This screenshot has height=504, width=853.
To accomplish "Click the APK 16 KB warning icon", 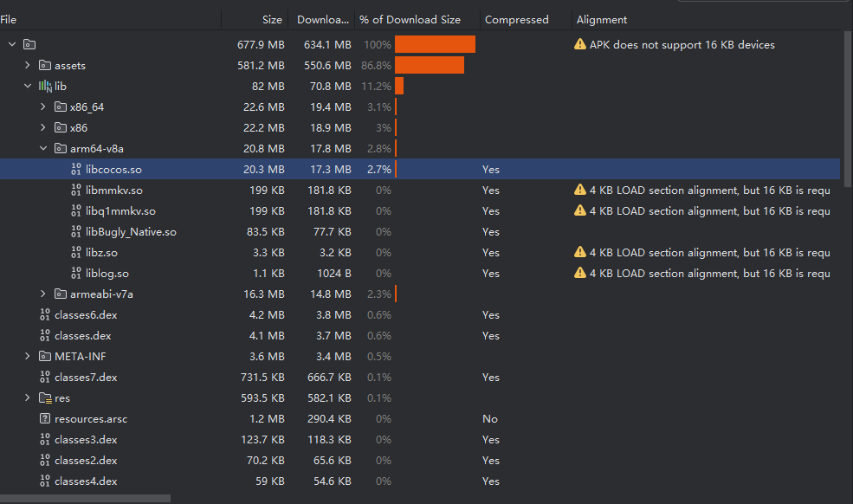I will [x=580, y=44].
